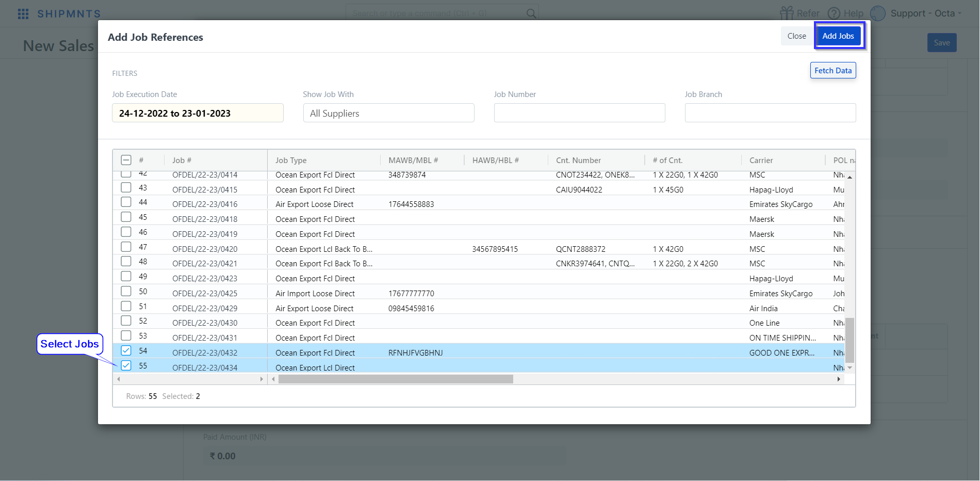The image size is (980, 481).
Task: Open the Job Execution Date range field
Action: (x=198, y=113)
